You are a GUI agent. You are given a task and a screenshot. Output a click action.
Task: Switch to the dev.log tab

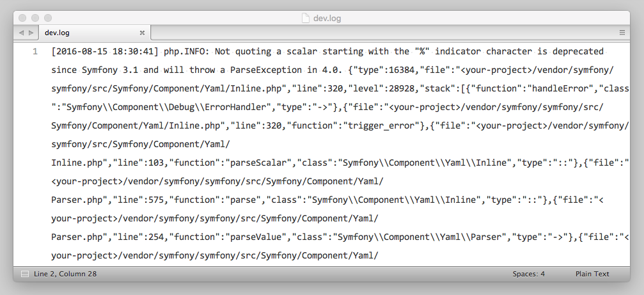(x=95, y=33)
